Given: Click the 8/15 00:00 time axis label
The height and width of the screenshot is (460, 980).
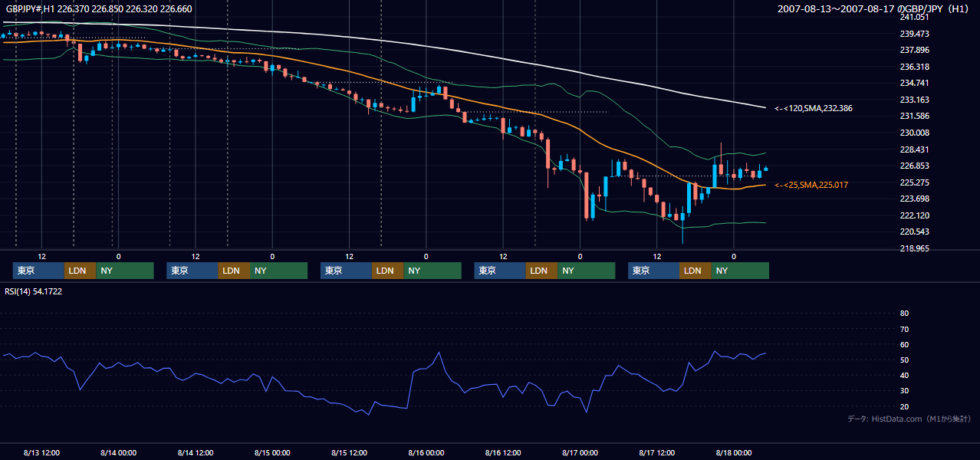Looking at the screenshot, I should [x=272, y=452].
